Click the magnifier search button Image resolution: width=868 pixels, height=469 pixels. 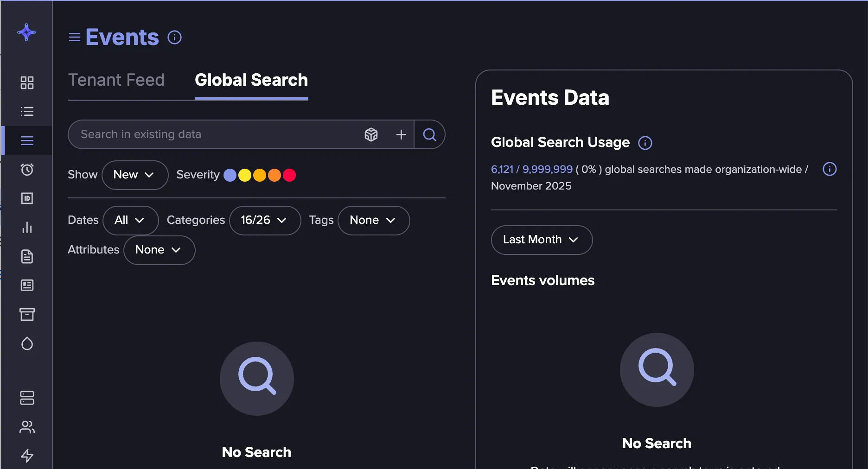429,134
